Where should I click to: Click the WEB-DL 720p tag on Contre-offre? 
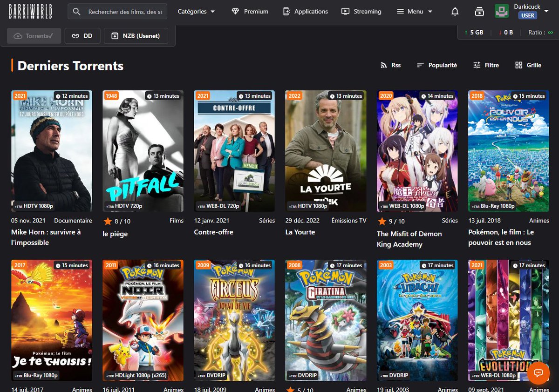point(218,206)
